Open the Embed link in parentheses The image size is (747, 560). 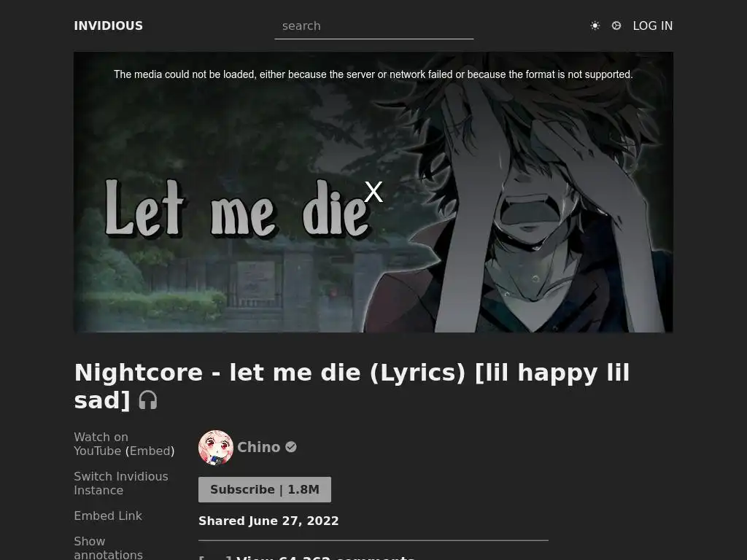(150, 451)
